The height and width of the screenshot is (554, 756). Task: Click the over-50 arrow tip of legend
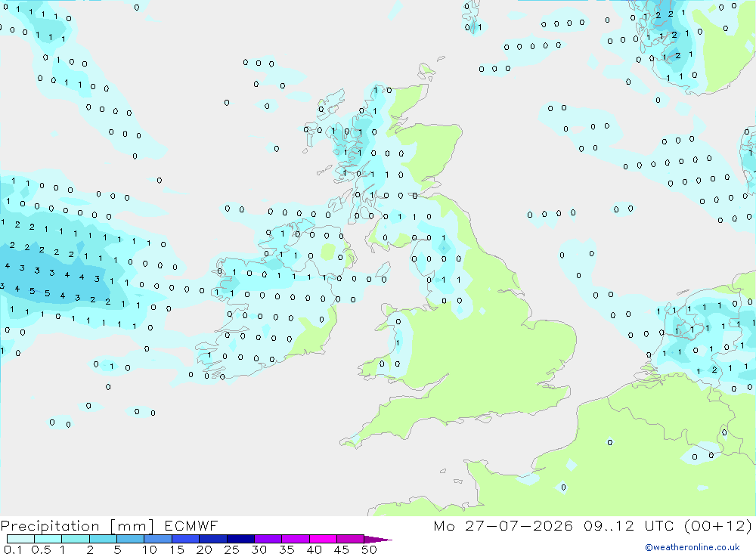(x=378, y=540)
